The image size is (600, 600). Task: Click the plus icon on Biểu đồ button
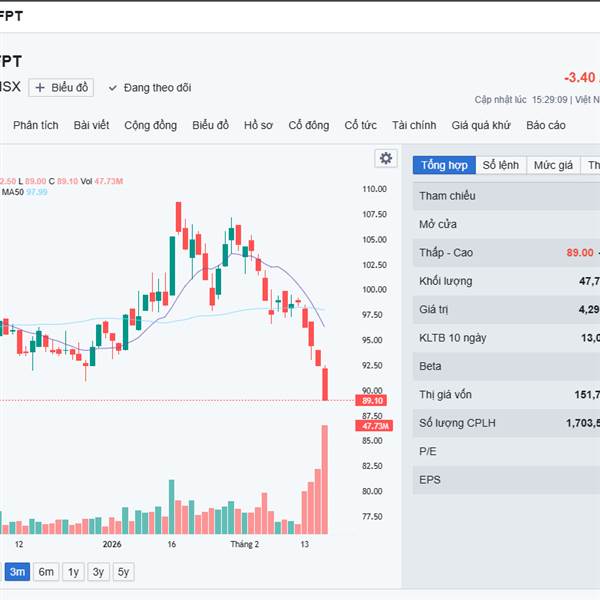40,88
